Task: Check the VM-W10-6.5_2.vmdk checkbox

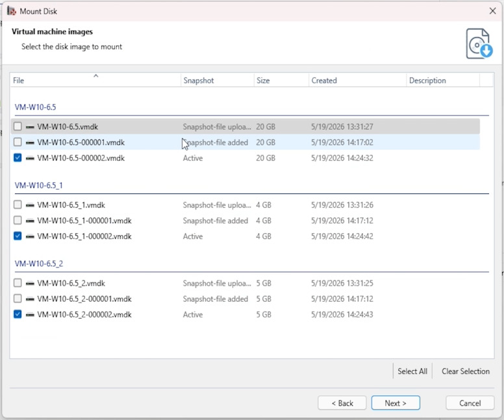Action: point(18,283)
